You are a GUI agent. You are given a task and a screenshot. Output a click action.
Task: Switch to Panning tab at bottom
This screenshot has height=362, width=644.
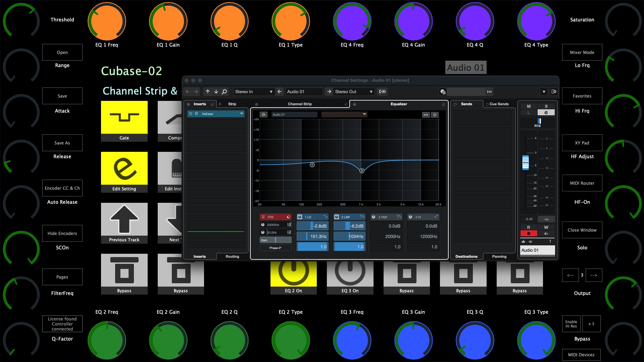coord(499,256)
